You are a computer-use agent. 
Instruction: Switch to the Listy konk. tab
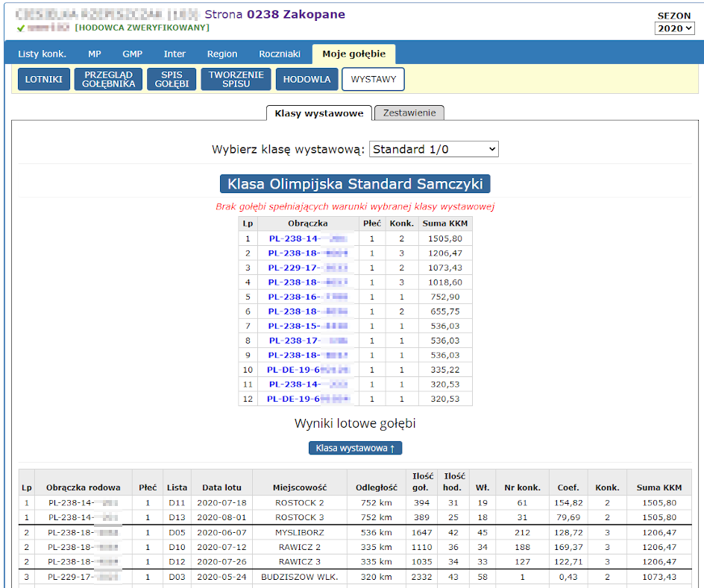click(42, 54)
